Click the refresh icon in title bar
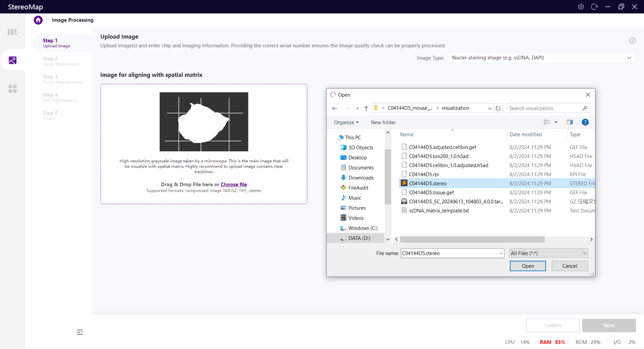Screen dimensions: 644x349 594,7
